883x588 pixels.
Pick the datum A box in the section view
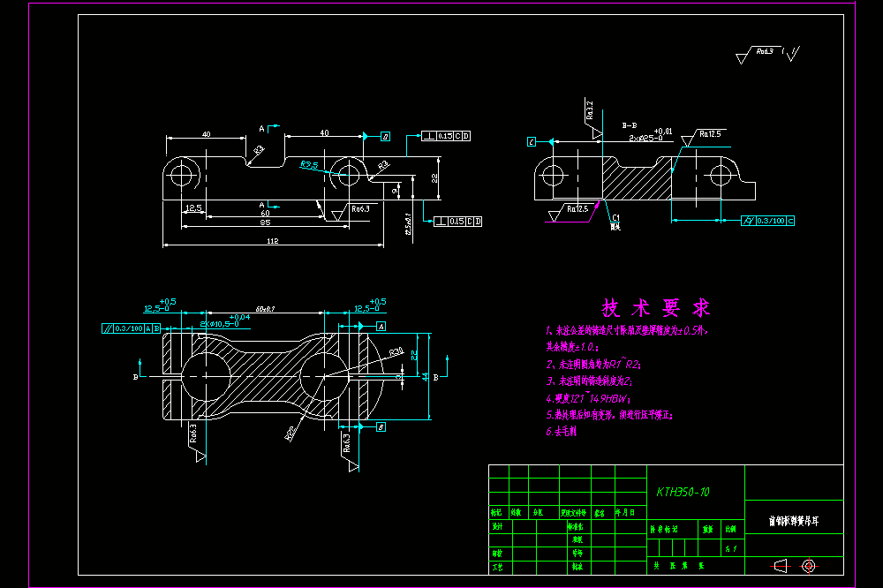(381, 327)
